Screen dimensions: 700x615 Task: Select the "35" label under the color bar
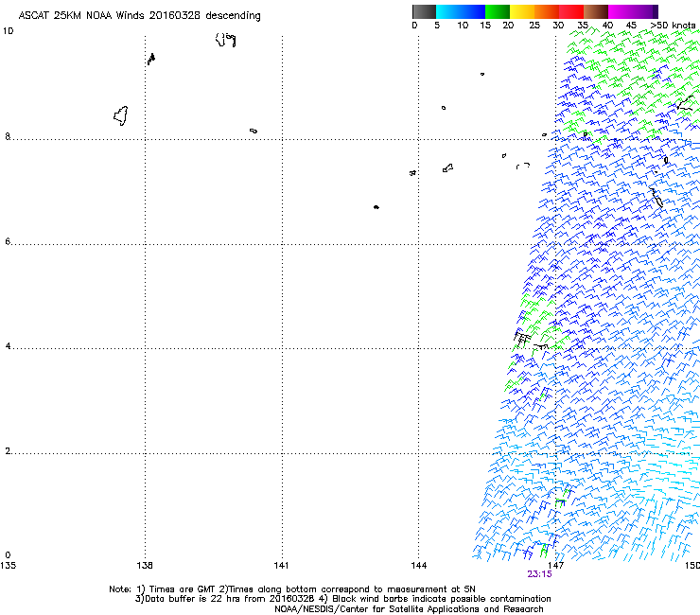click(583, 26)
